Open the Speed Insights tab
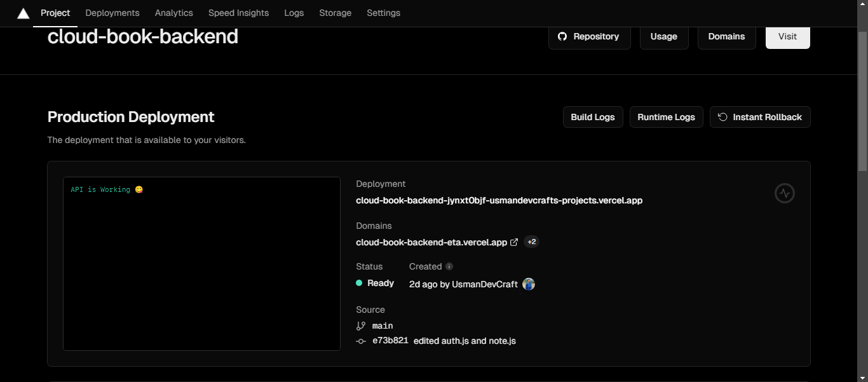Screen dimensions: 868x382 [x=238, y=13]
